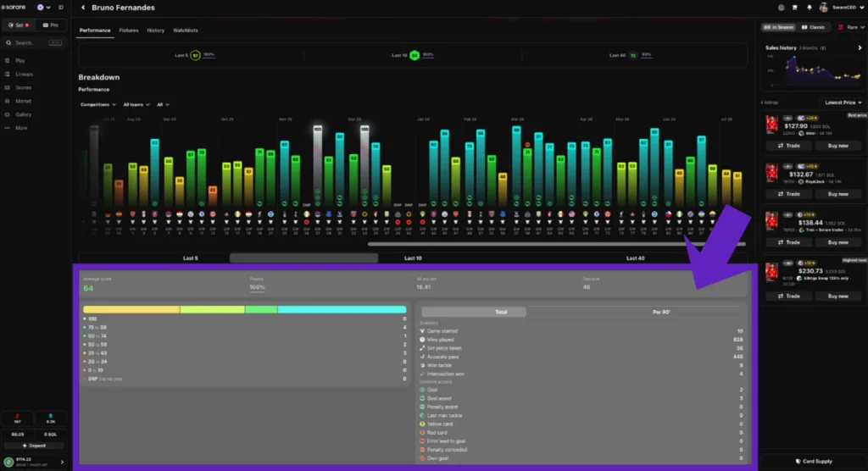Click the Red card stat icon
868x471 pixels.
422,433
